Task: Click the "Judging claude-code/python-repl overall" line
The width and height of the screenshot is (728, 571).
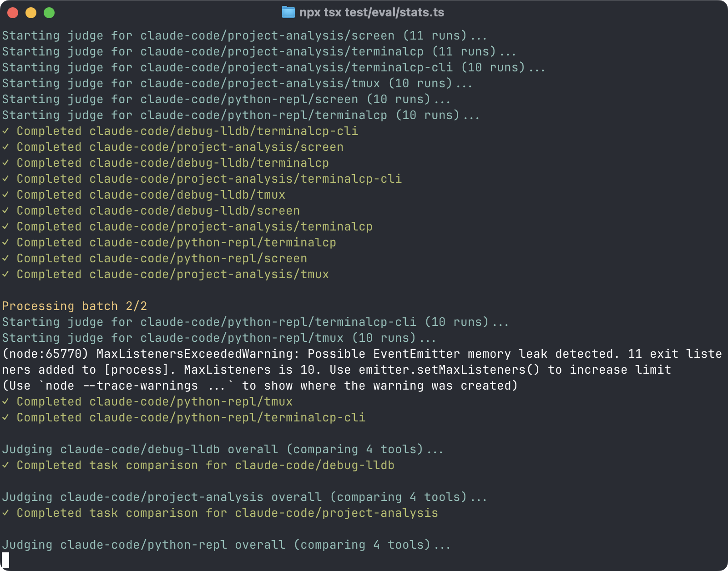Action: tap(226, 545)
